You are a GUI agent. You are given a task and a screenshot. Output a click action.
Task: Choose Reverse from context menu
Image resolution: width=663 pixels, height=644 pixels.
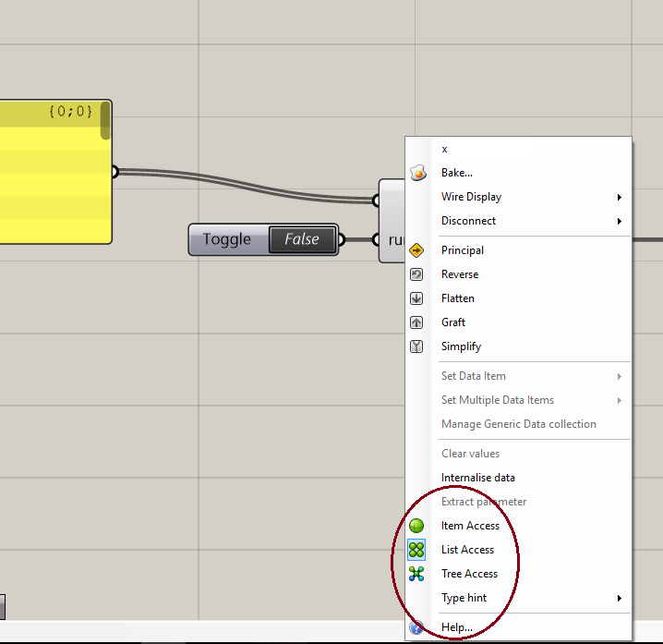[519, 274]
